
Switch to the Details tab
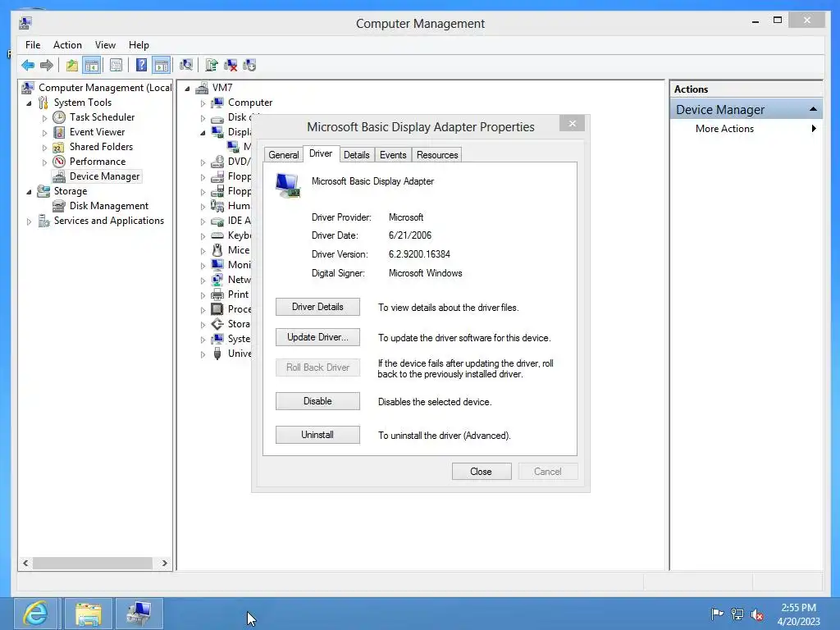(x=356, y=155)
